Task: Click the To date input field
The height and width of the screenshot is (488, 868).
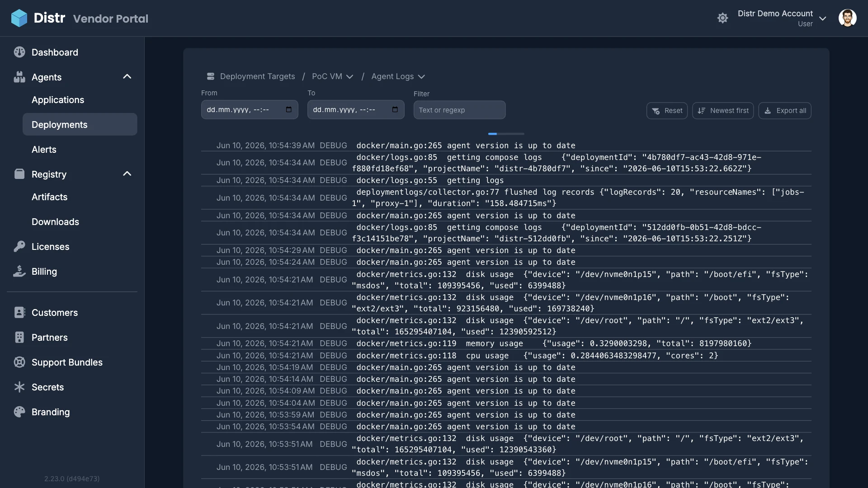Action: coord(356,110)
